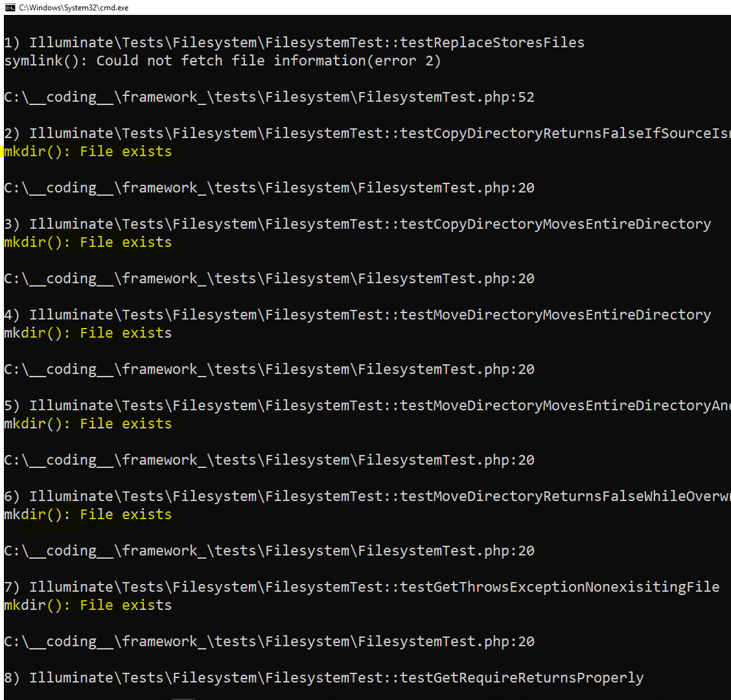Click the FilesystemTest.php:52 path line

[x=269, y=97]
